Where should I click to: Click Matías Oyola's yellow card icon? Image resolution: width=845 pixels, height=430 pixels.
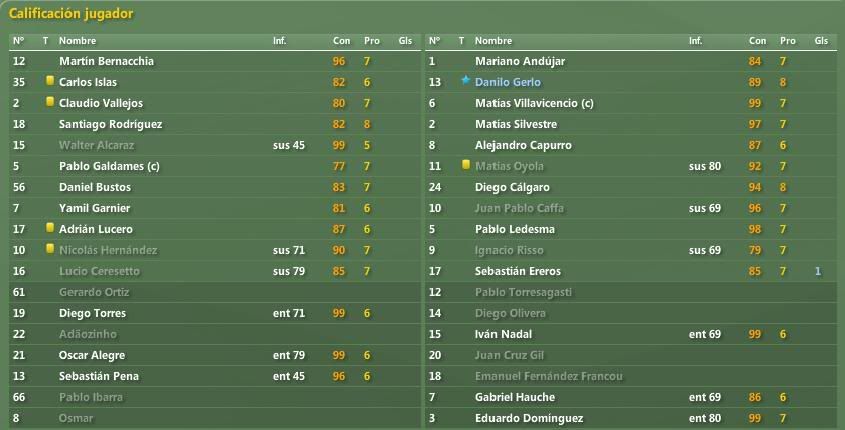(x=466, y=165)
